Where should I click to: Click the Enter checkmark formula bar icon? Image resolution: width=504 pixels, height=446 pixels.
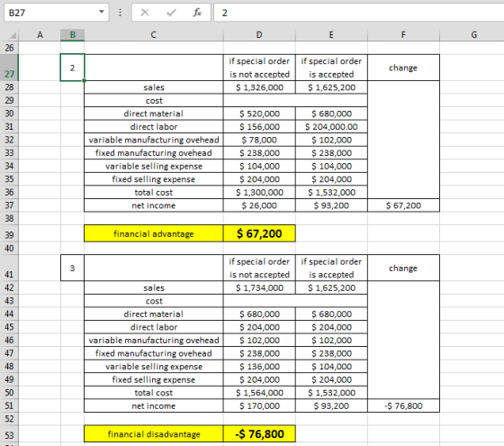click(x=171, y=13)
